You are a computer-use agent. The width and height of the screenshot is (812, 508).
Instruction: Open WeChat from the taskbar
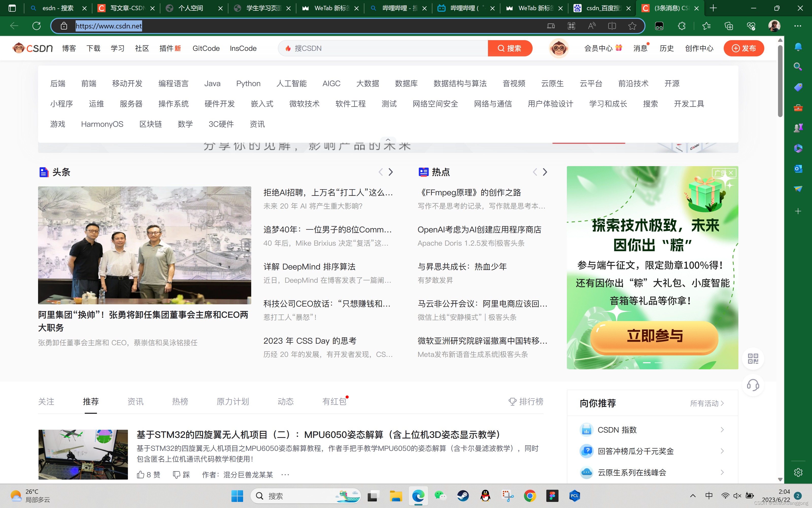(440, 496)
